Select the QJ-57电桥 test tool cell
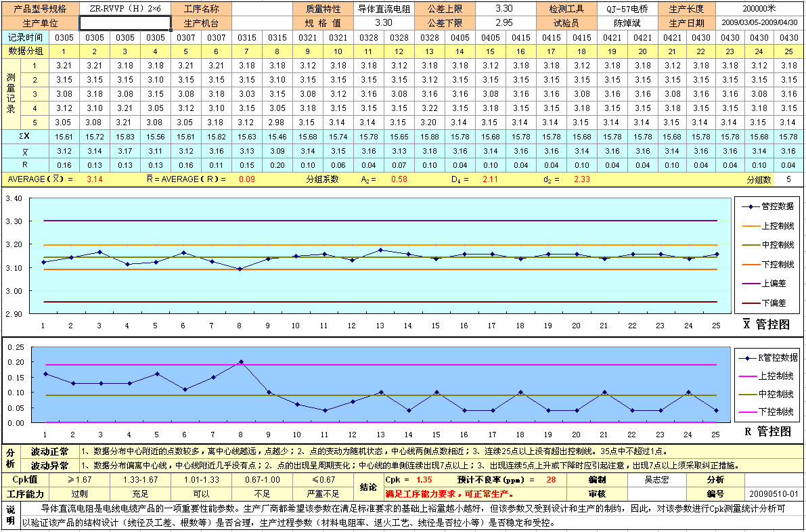 point(621,9)
